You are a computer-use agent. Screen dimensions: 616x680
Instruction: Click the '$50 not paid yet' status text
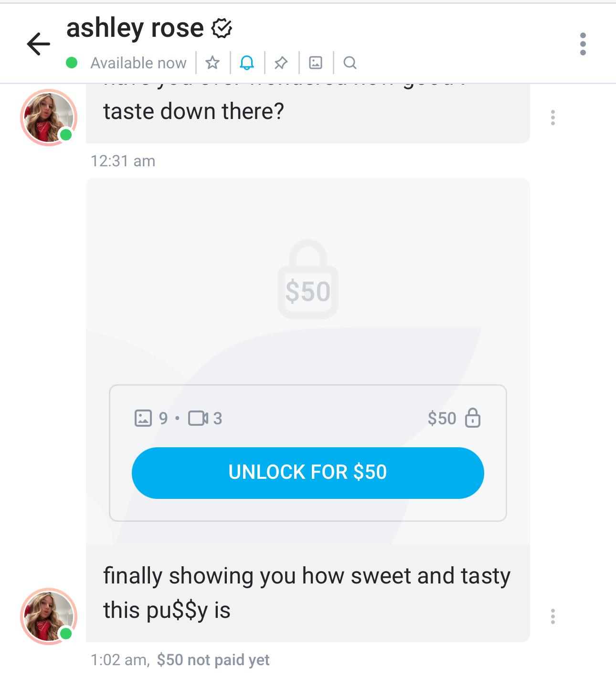[x=213, y=658]
